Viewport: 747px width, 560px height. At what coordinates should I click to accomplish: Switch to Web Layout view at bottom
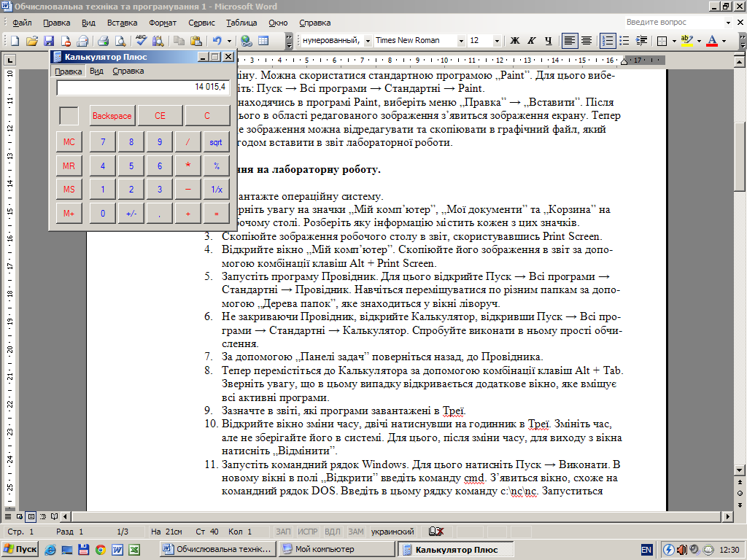[20, 516]
